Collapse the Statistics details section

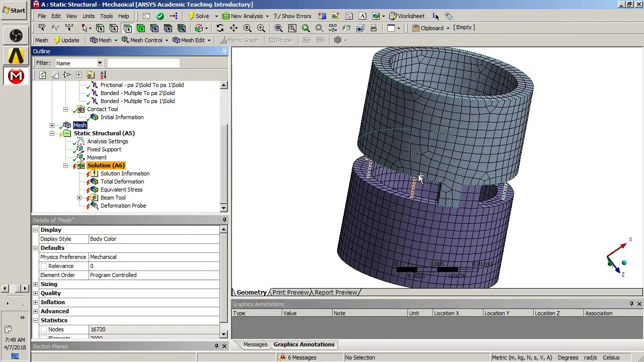[x=35, y=320]
